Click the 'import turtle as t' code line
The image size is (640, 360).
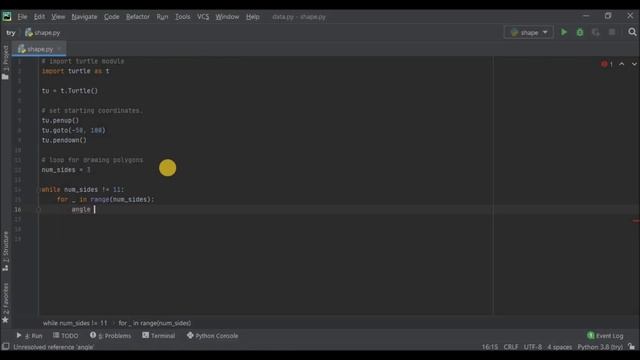[x=76, y=71]
